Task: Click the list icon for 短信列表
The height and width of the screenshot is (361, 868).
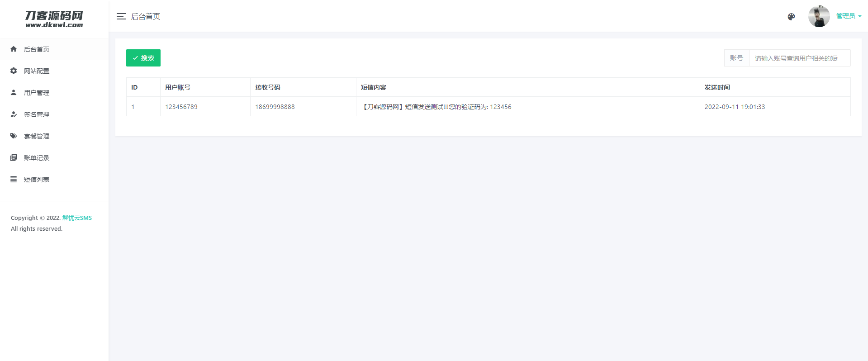Action: pos(14,179)
